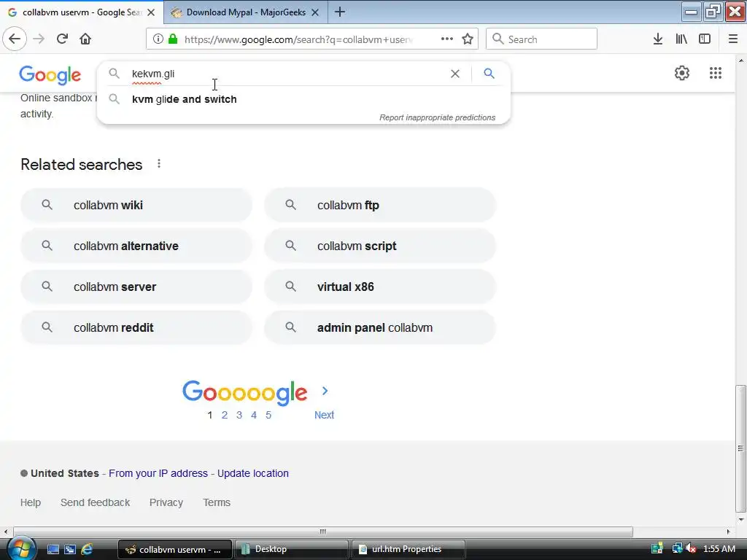Viewport: 747px width, 560px height.
Task: Open From your IP address link
Action: click(158, 473)
